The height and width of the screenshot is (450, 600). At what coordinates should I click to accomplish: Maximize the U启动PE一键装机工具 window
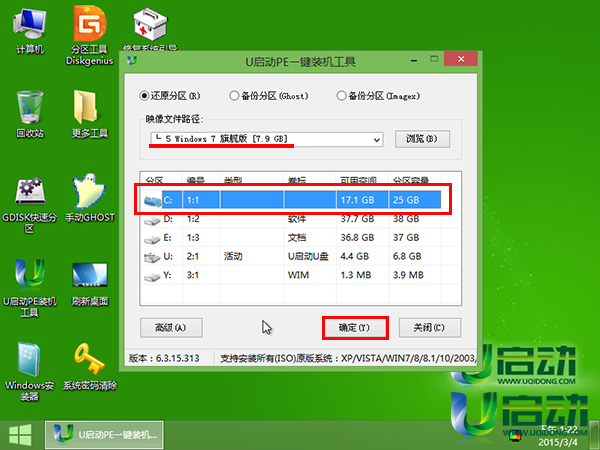(434, 59)
